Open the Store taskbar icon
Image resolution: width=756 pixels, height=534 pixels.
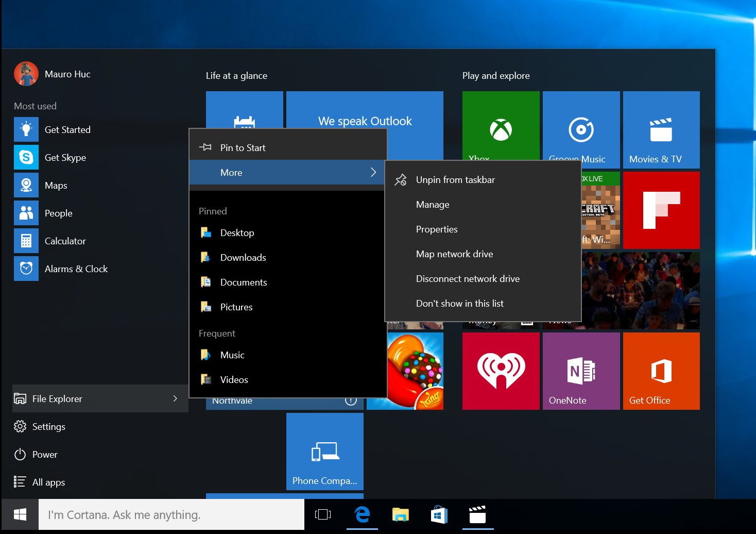tap(439, 514)
